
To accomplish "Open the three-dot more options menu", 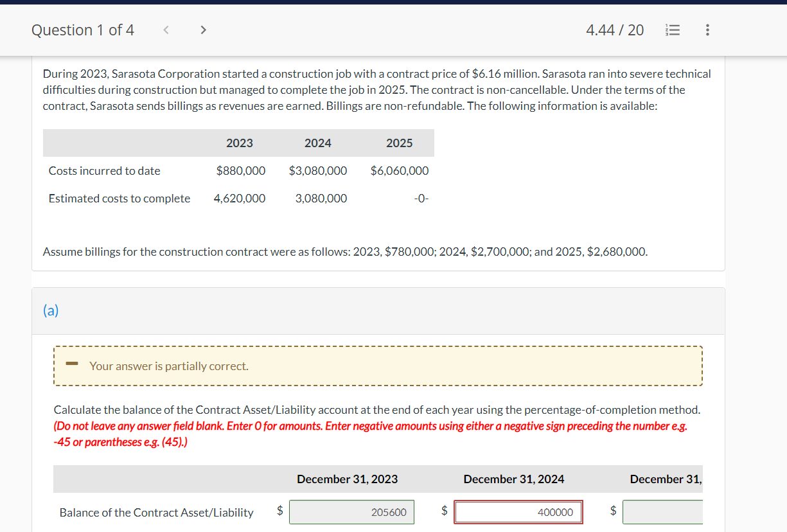I will point(707,30).
